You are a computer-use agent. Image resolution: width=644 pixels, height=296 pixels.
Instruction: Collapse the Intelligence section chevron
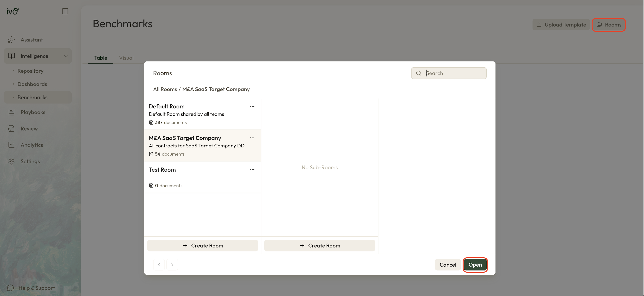[x=66, y=56]
